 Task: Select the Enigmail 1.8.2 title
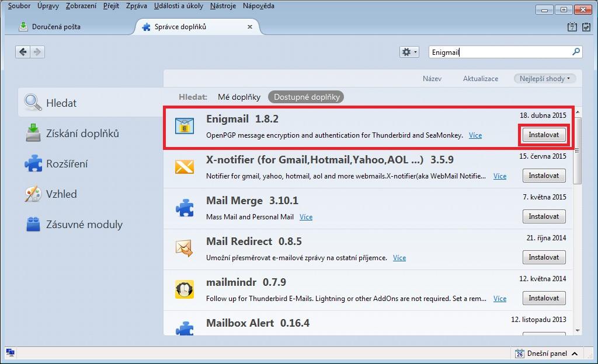tap(242, 119)
